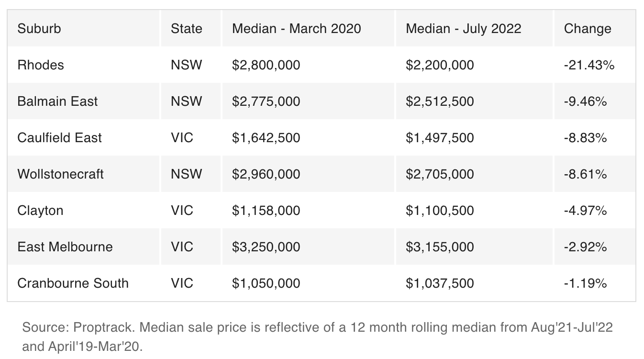Click the Change column header

(x=588, y=29)
